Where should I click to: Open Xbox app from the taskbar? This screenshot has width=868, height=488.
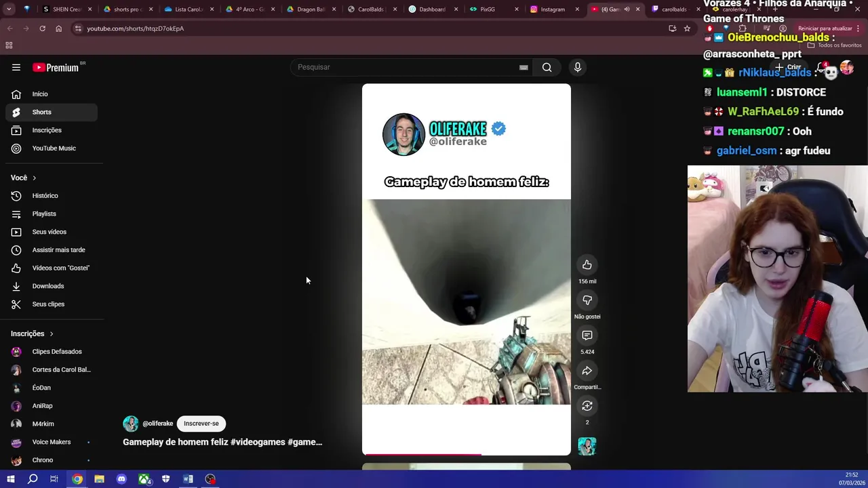(144, 479)
